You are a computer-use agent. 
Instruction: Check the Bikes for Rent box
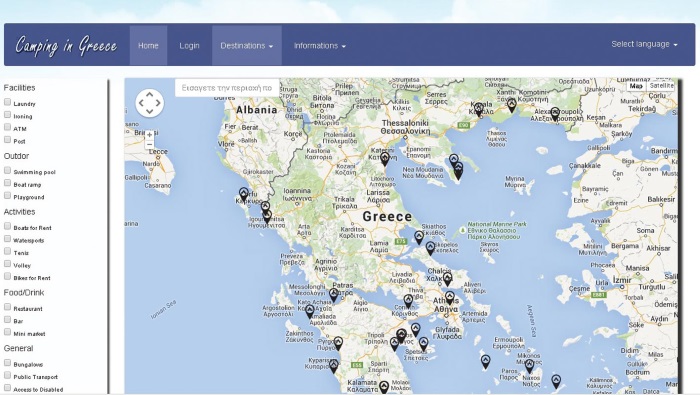click(x=7, y=276)
